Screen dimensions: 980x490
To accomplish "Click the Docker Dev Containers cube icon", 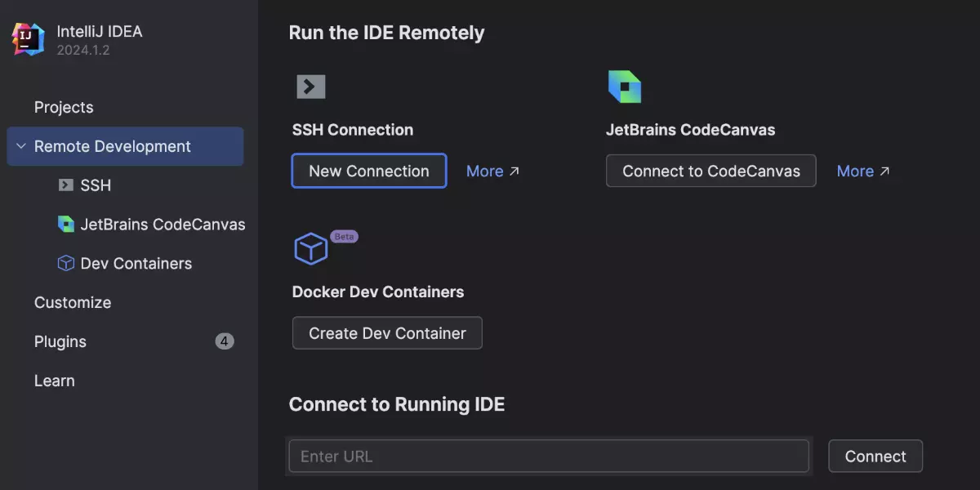I will pyautogui.click(x=310, y=248).
